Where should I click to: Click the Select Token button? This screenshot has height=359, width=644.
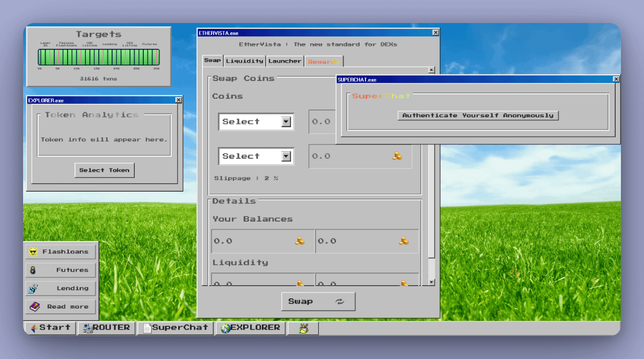click(x=105, y=170)
